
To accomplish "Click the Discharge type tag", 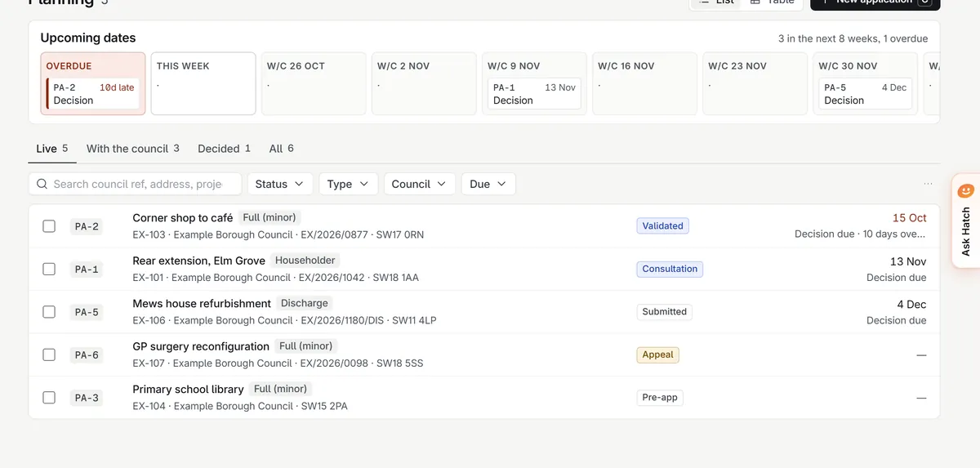I will click(305, 303).
